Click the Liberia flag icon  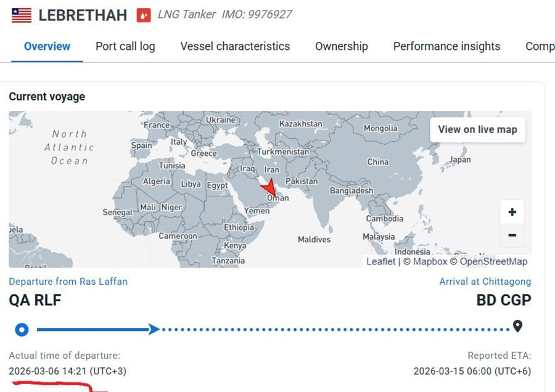(22, 15)
